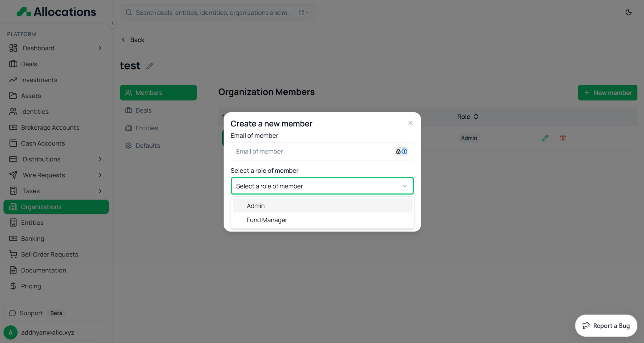This screenshot has height=343, width=644.
Task: Switch to the Defaults tab
Action: pos(147,146)
